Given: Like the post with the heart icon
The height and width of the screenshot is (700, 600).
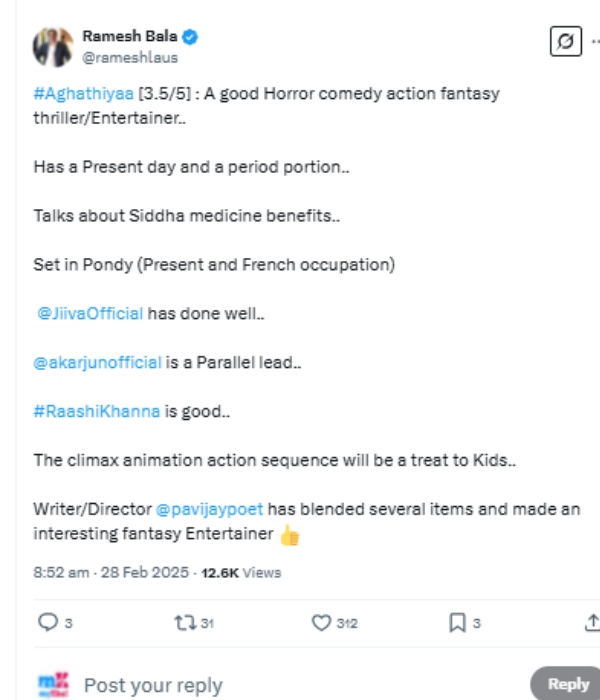Looking at the screenshot, I should (321, 623).
